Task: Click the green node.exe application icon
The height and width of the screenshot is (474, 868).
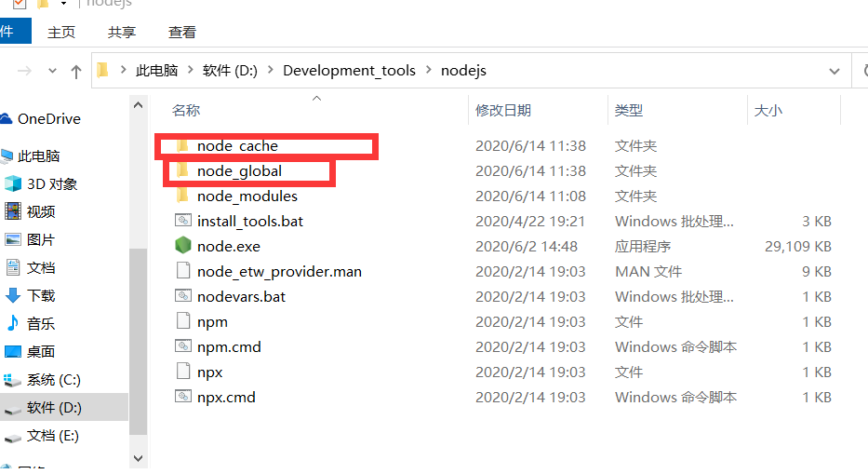Action: click(183, 246)
